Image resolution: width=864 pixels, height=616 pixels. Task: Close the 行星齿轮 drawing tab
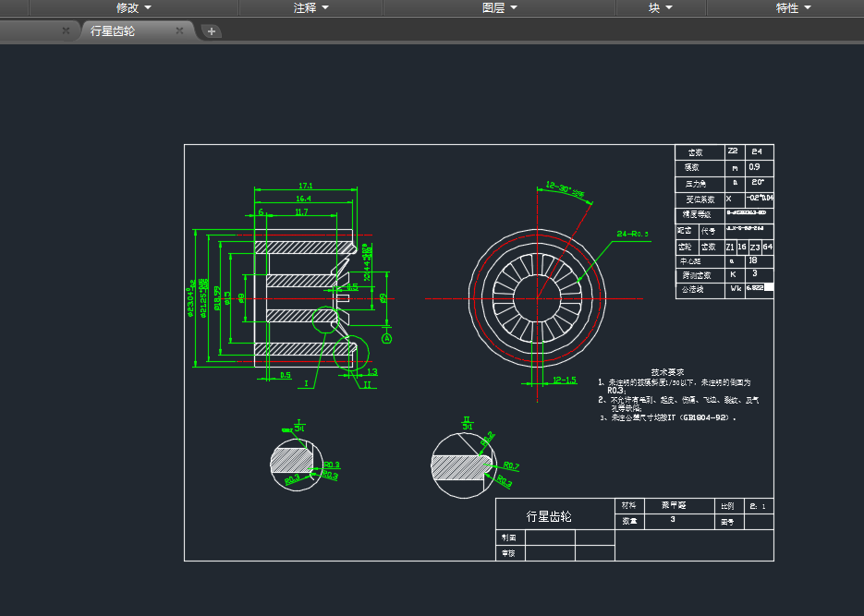179,30
